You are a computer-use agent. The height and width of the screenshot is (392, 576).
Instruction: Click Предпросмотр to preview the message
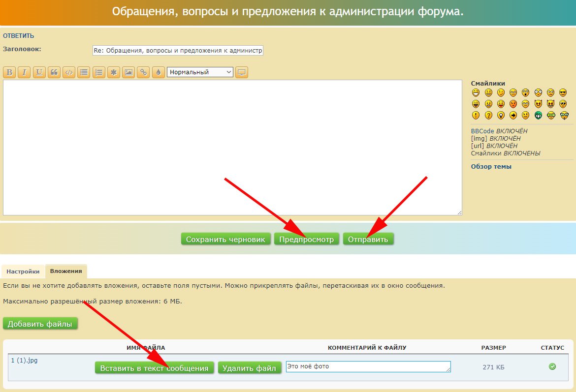click(x=307, y=240)
